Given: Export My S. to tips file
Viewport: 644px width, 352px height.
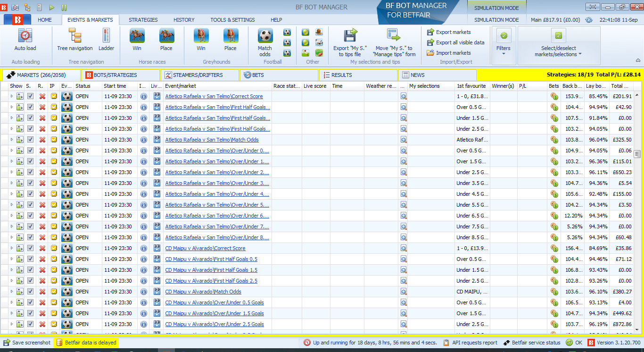Looking at the screenshot, I should point(350,42).
